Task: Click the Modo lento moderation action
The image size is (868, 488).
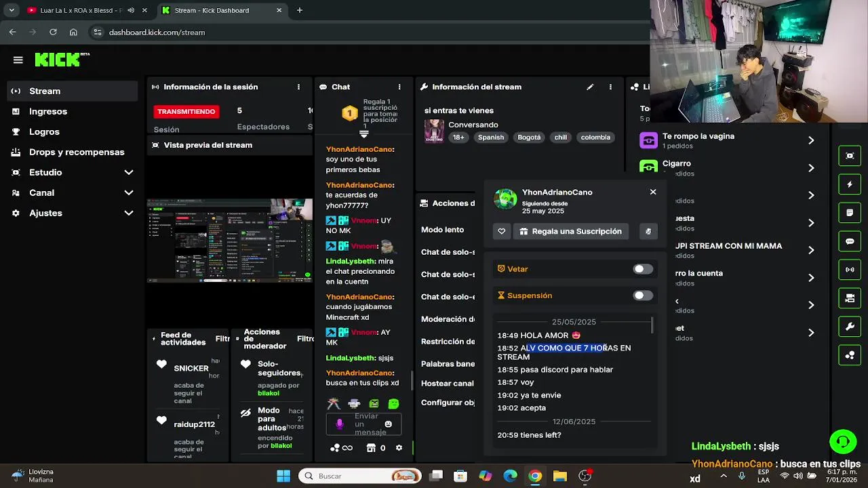Action: [x=442, y=230]
